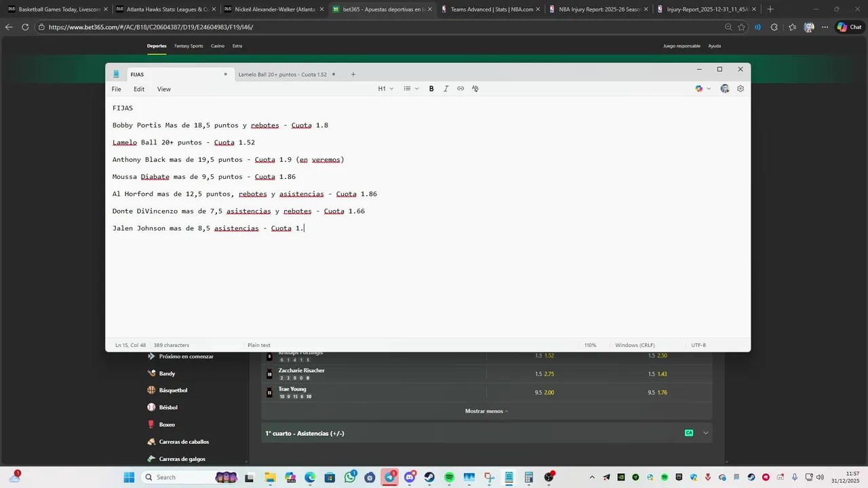Expand the H1 heading style dropdown
The width and height of the screenshot is (868, 488).
[386, 89]
